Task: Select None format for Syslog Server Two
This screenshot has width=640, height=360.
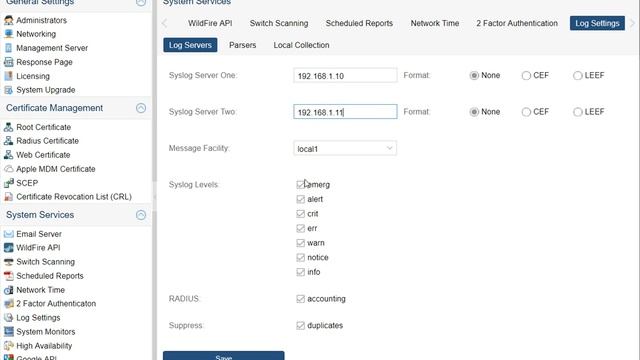Action: 474,112
